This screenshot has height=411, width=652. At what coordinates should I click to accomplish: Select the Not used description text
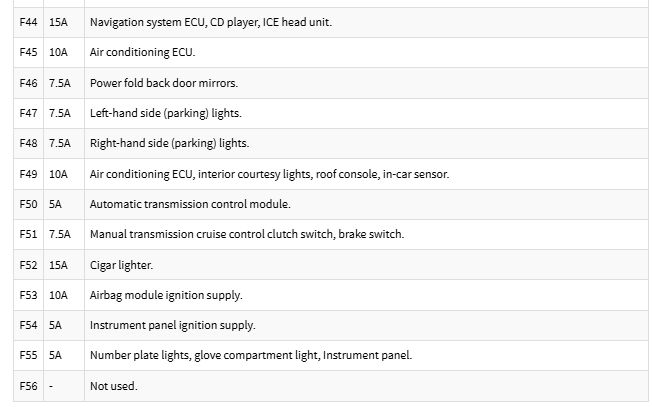tap(114, 386)
